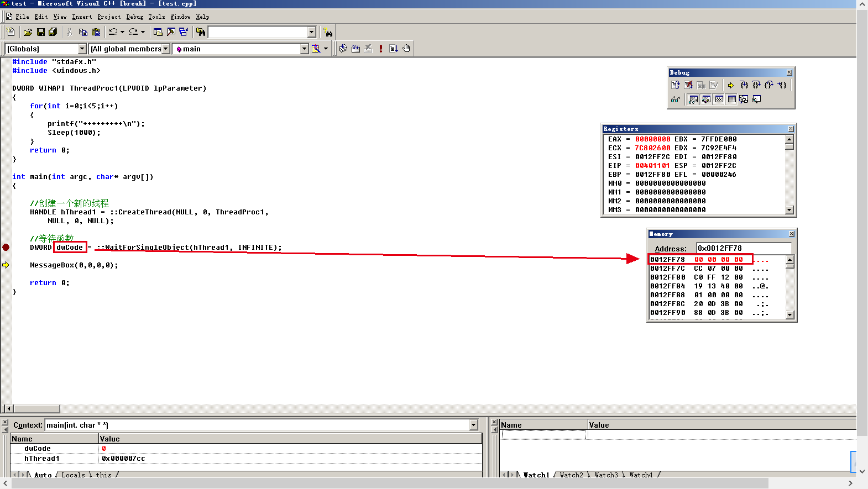Toggle the Memory window button in Debug toolbar
868x489 pixels.
tap(731, 99)
